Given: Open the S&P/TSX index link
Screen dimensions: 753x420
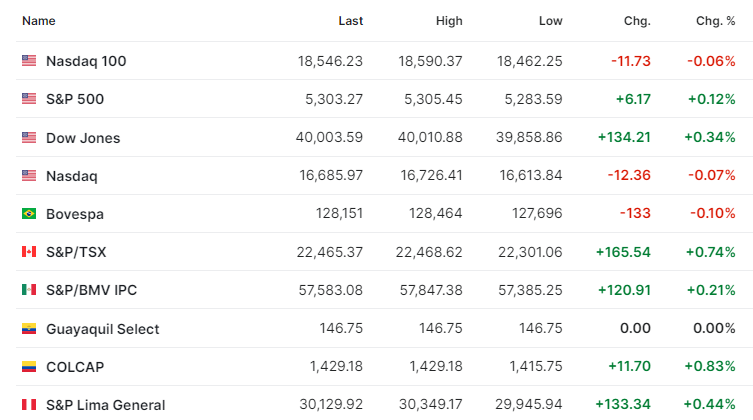Looking at the screenshot, I should click(76, 252).
